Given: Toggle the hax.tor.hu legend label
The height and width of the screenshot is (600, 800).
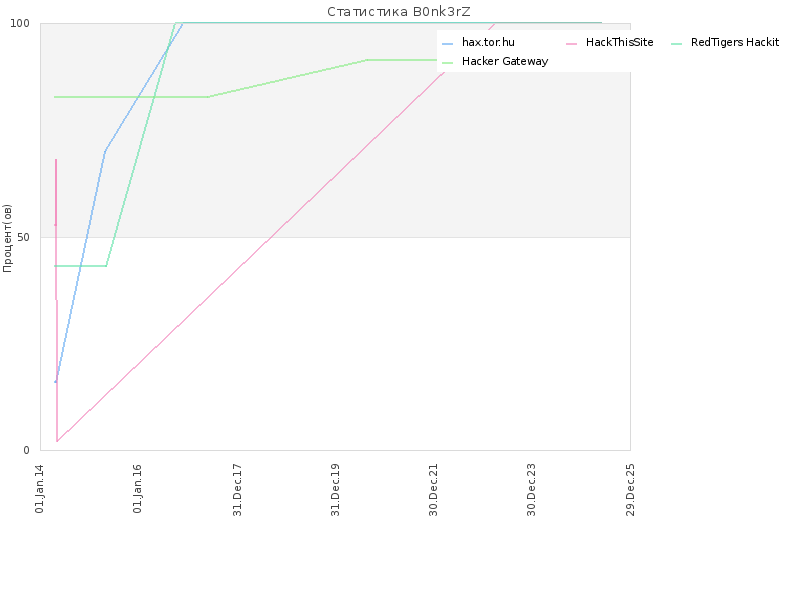Looking at the screenshot, I should coord(488,42).
